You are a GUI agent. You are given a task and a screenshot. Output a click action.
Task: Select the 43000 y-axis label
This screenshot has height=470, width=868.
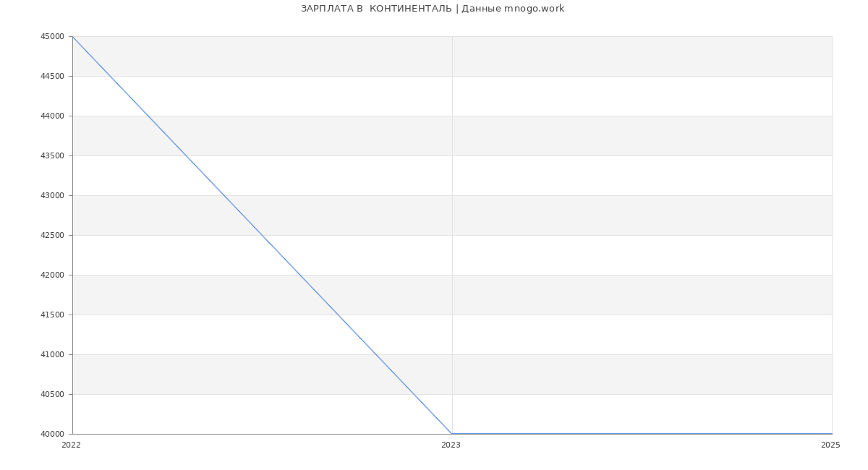(x=53, y=195)
